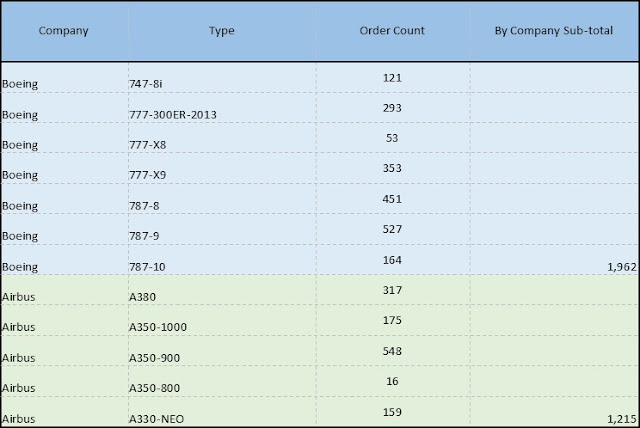
Task: Click the Company column header
Action: click(64, 30)
